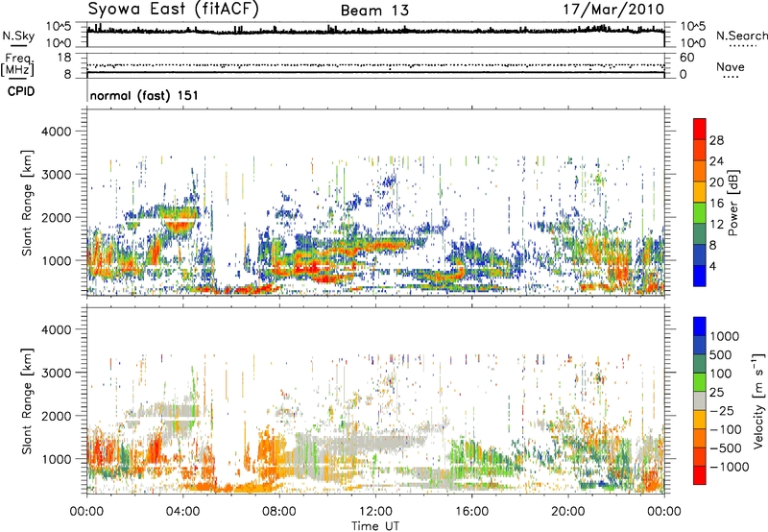
Task: Click the '3000' tick of the power panel
Action: tap(56, 175)
